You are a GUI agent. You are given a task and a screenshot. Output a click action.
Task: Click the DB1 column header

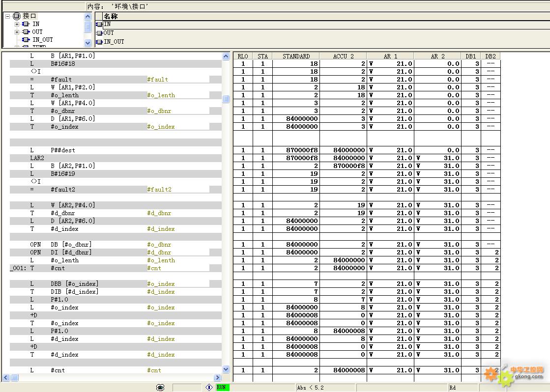point(471,56)
